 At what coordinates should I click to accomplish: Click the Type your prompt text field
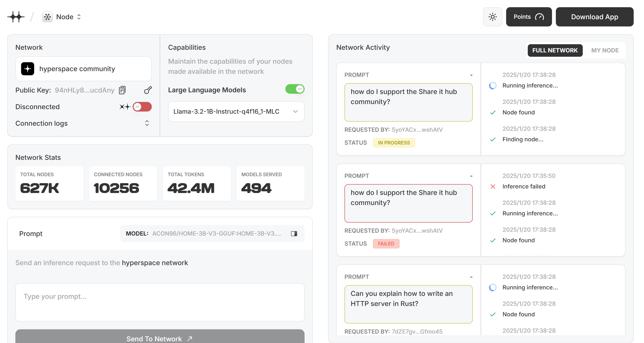(x=159, y=302)
